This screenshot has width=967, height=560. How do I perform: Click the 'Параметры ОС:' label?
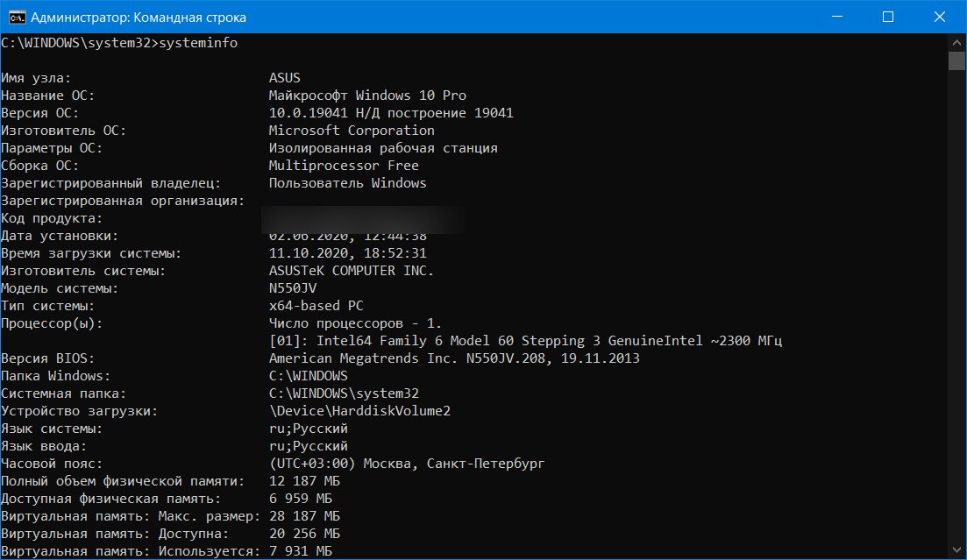click(x=52, y=148)
